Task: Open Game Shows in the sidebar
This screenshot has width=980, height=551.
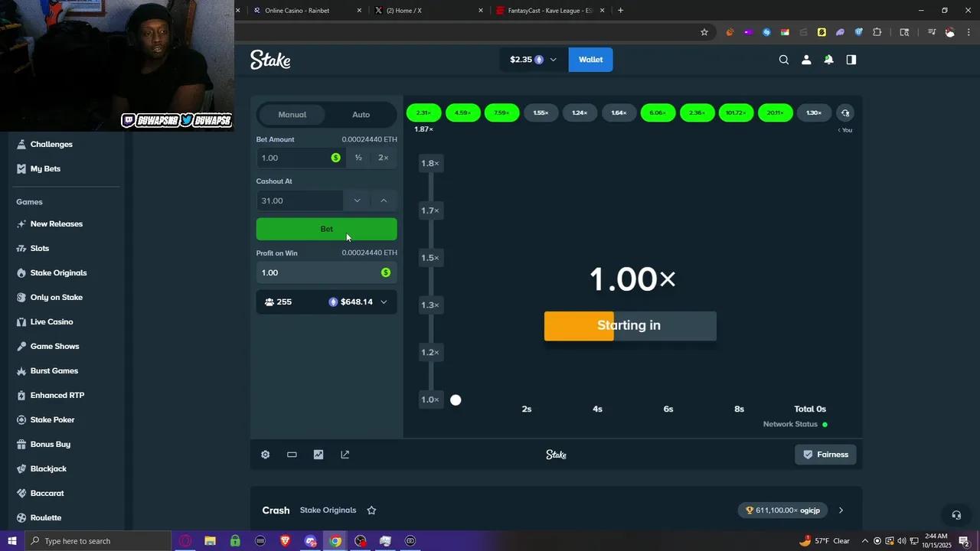Action: coord(54,346)
